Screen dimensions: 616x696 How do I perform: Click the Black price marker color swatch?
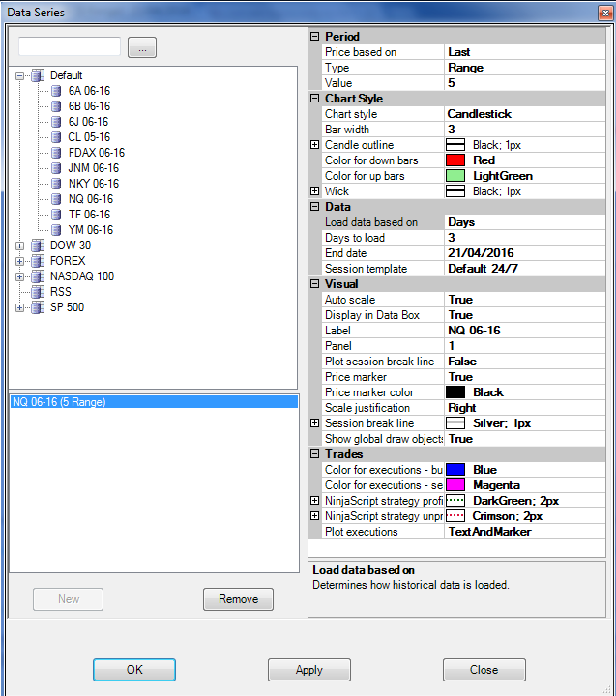pyautogui.click(x=455, y=392)
